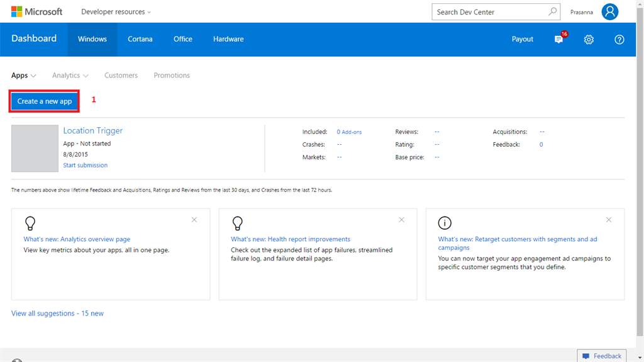
Task: Type in the Search Dev Center field
Action: click(x=487, y=11)
